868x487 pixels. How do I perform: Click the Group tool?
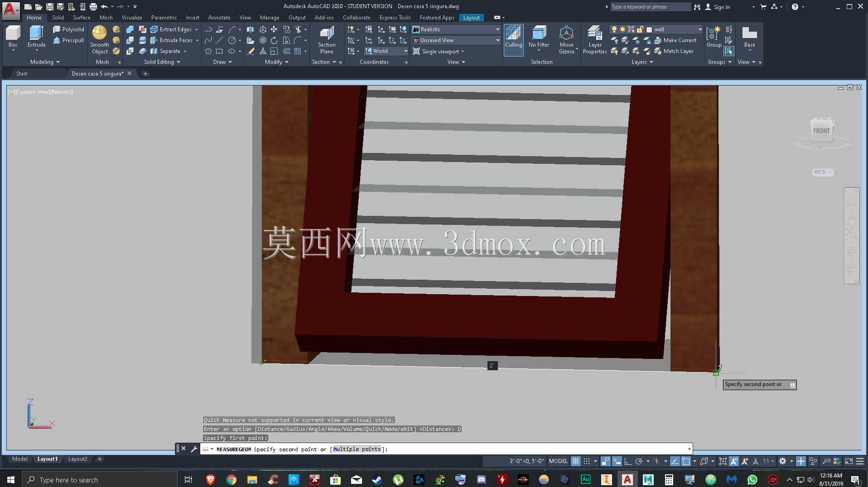(714, 37)
